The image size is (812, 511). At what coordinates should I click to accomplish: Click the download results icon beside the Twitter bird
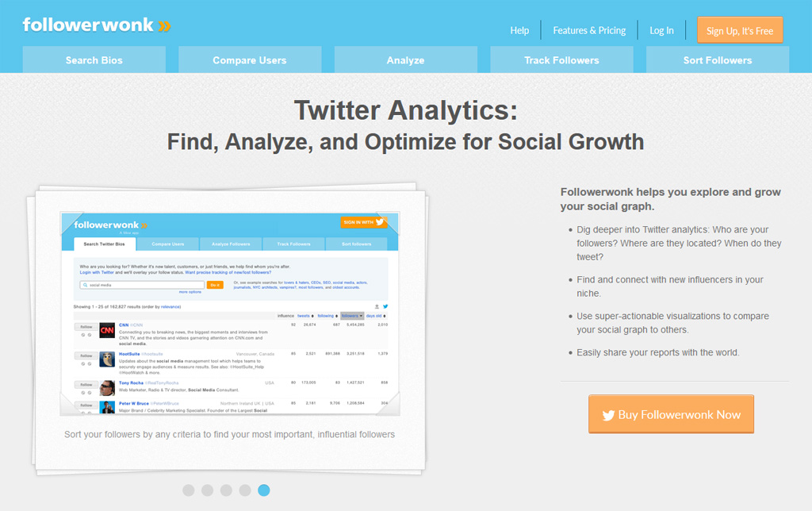377,305
